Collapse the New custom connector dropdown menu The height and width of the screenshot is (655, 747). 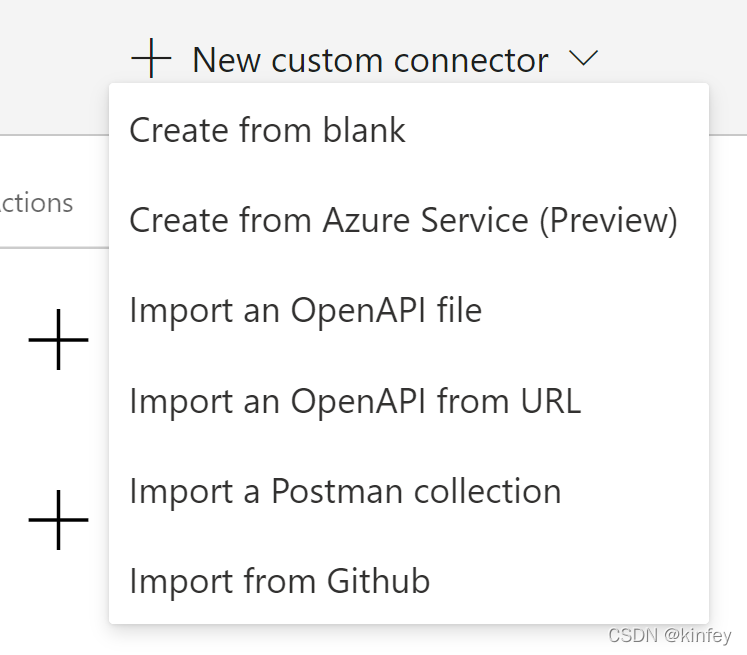click(583, 60)
